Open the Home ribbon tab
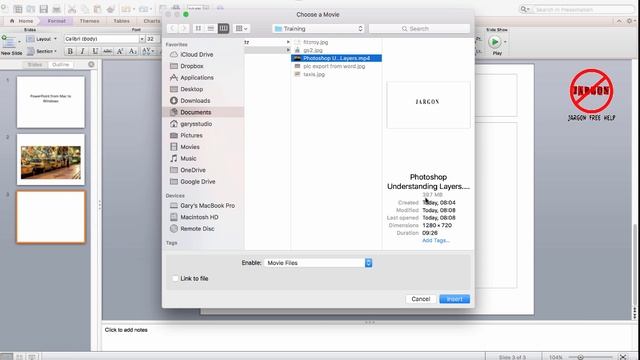Image resolution: width=640 pixels, height=360 pixels. 21,21
